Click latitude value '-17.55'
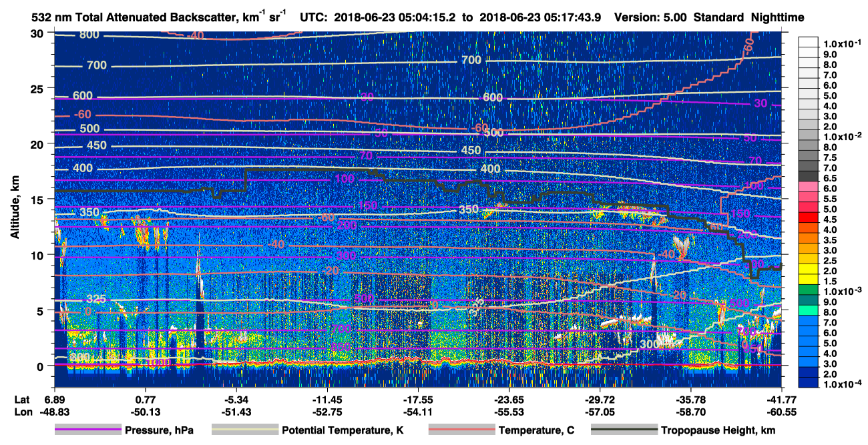The height and width of the screenshot is (445, 868). [417, 399]
